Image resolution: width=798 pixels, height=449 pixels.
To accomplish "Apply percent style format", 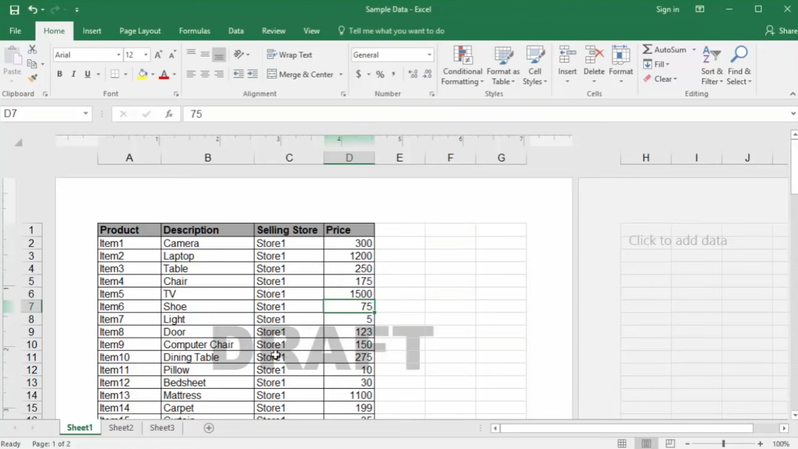I will 380,74.
